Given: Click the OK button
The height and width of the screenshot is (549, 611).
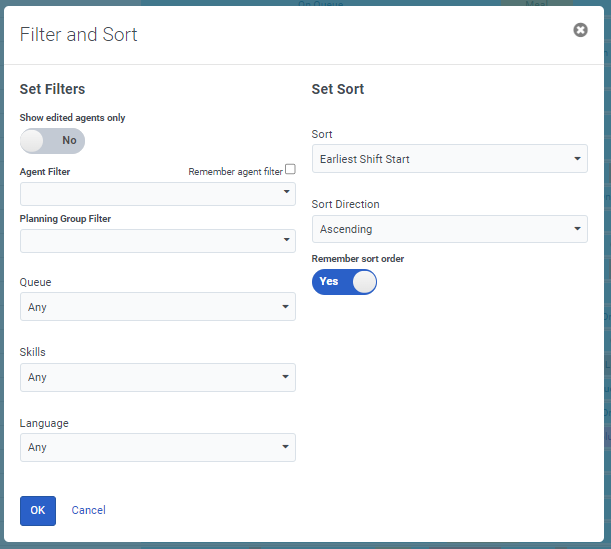Looking at the screenshot, I should [38, 510].
